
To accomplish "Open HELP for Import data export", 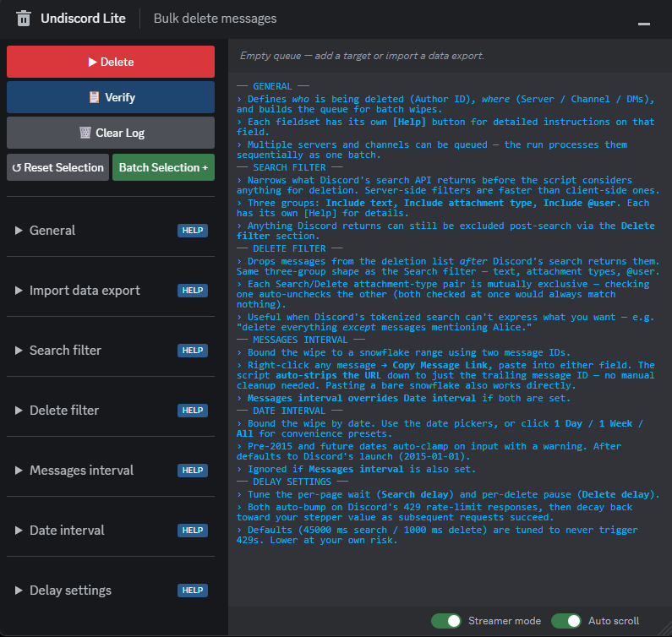I will pyautogui.click(x=193, y=291).
